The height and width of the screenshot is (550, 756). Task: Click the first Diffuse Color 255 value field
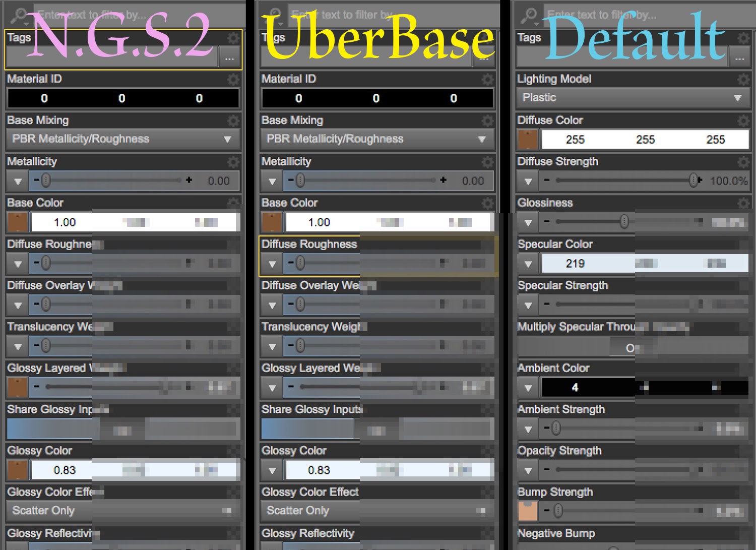[x=575, y=140]
